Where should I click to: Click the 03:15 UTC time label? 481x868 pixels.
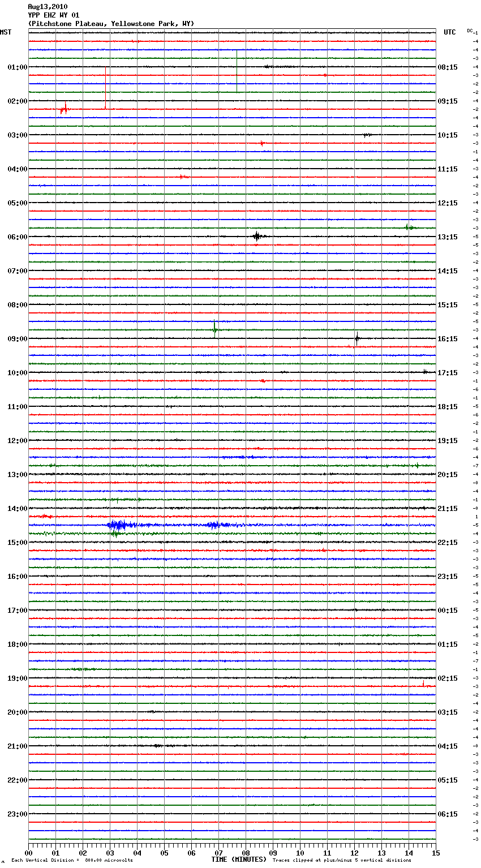(x=448, y=712)
